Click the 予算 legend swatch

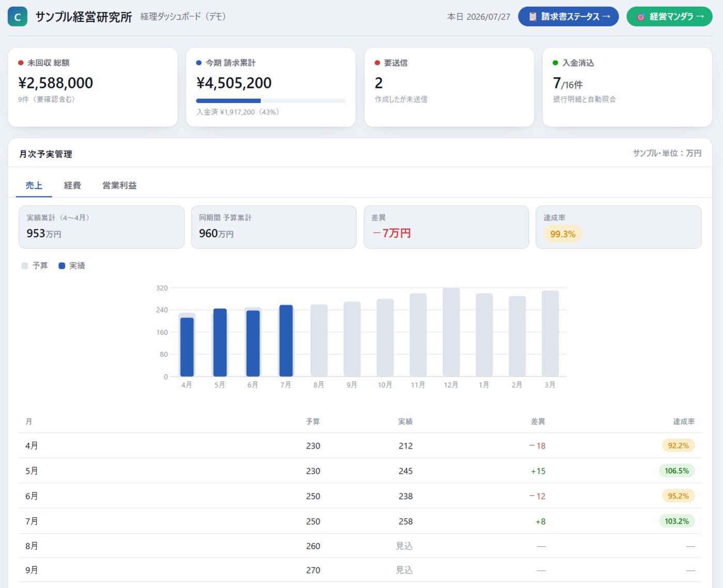pos(24,266)
